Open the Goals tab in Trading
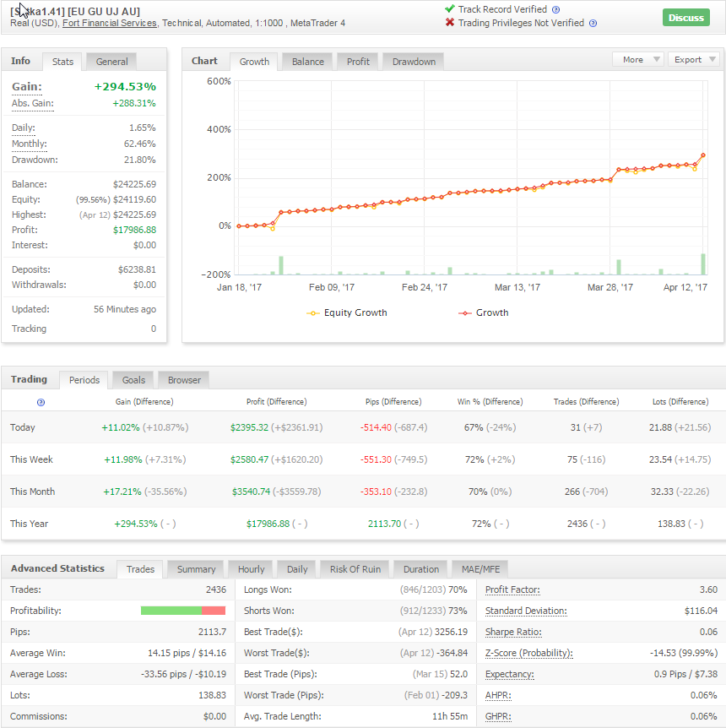Image resolution: width=726 pixels, height=728 pixels. coord(133,380)
